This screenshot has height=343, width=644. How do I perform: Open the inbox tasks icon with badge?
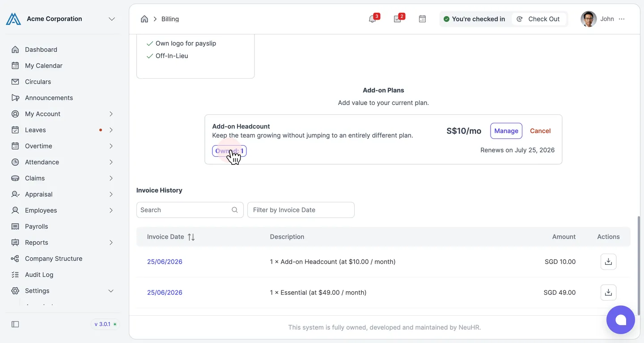point(397,19)
